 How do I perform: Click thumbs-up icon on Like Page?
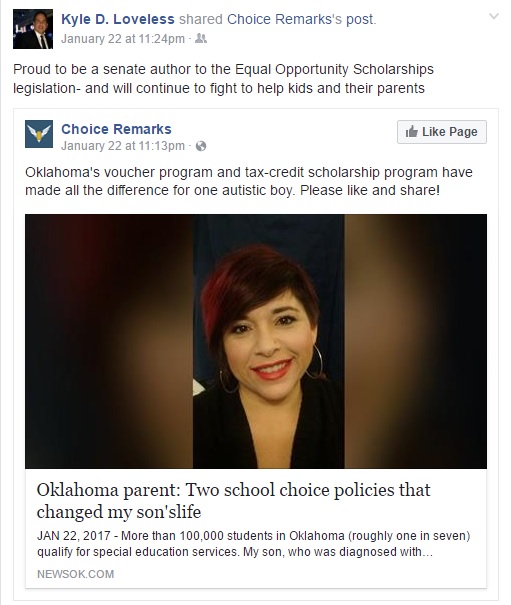point(412,132)
